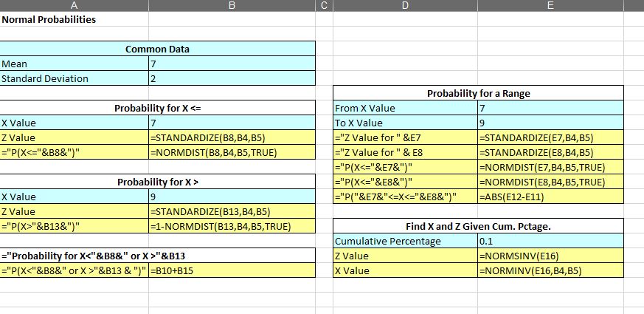Screen dimensions: 644x314
Task: Select the 'Cumulative Percentage' label cell
Action: point(406,241)
